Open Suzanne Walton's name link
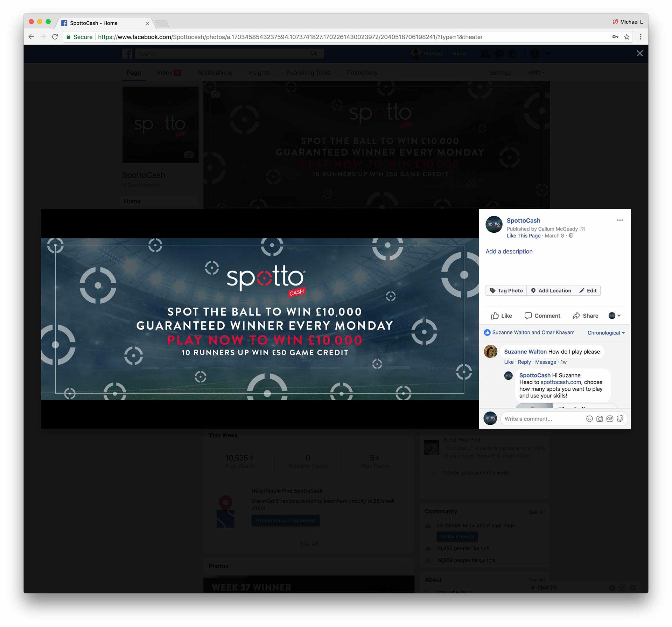Screen dimensions: 672x627 pyautogui.click(x=525, y=352)
